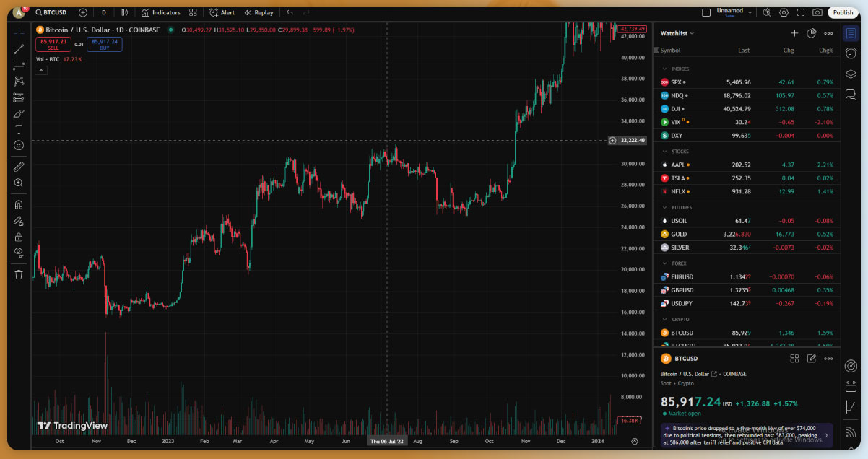Open the alerts clock panel

point(851,53)
